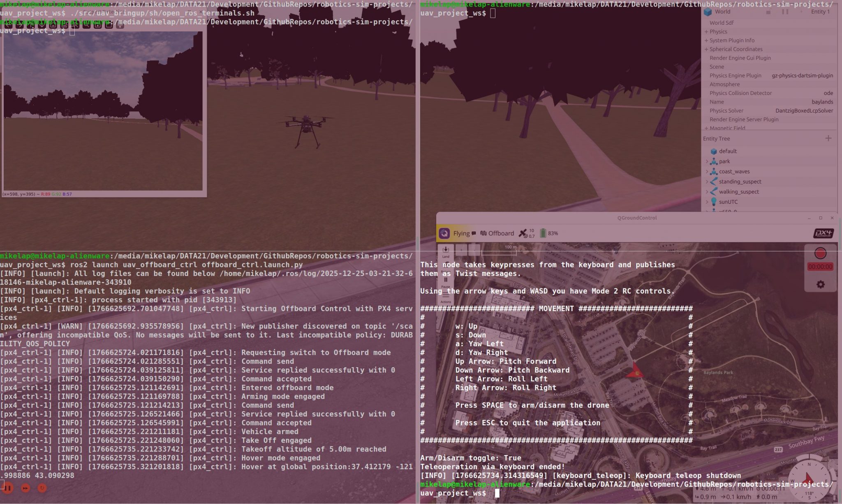Pause the QGroundControl mission
The height and width of the screenshot is (504, 842).
point(446,281)
